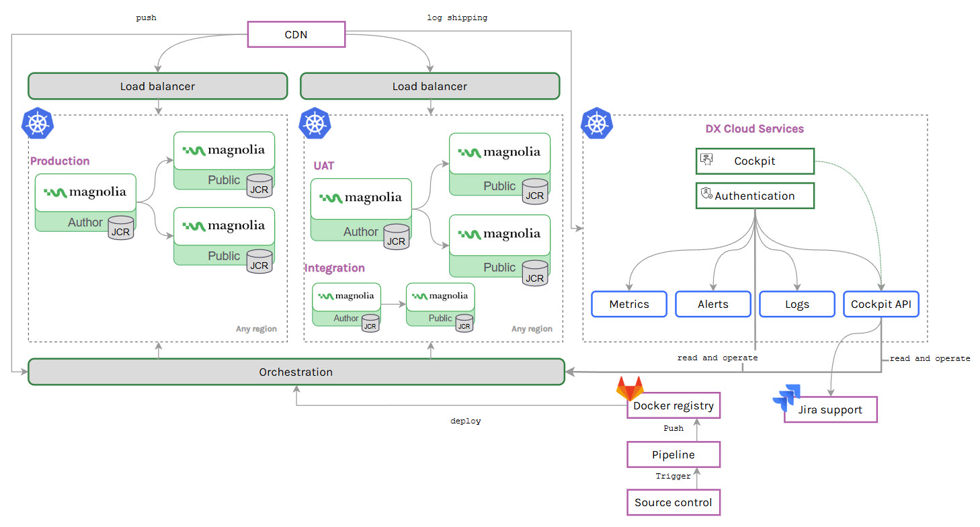
Task: Click the "Push" label above Pipeline
Action: click(x=673, y=428)
